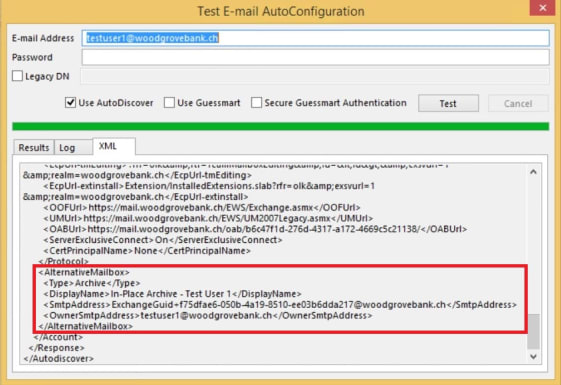Click the closing Account tag
This screenshot has width=561, height=385.
(58, 337)
